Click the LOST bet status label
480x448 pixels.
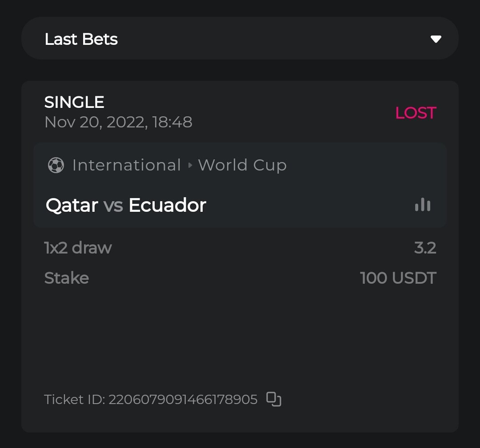[416, 113]
